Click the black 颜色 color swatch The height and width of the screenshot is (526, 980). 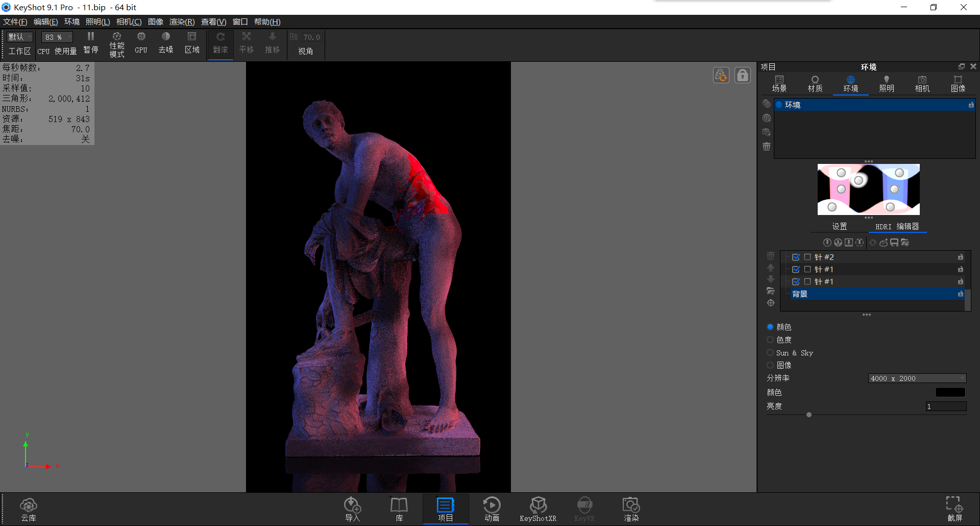(949, 392)
